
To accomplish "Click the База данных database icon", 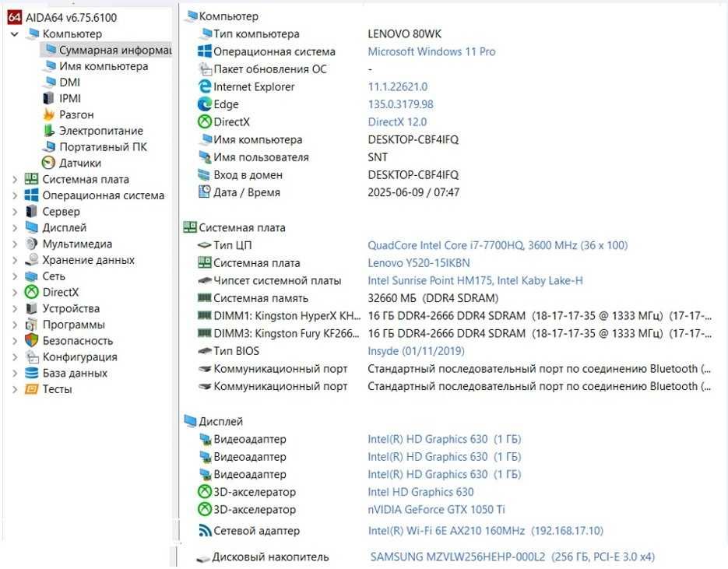I will (32, 373).
